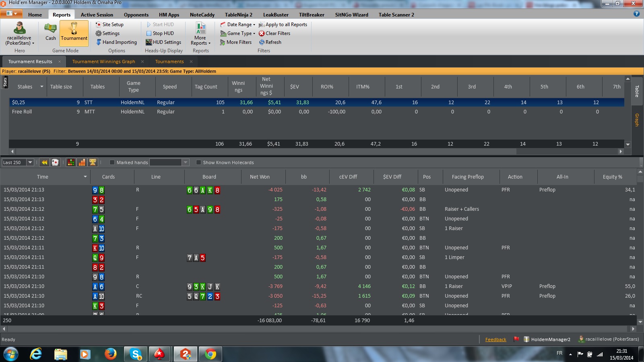The width and height of the screenshot is (644, 362).
Task: Click the playing cards replayer icon
Action: (55, 162)
